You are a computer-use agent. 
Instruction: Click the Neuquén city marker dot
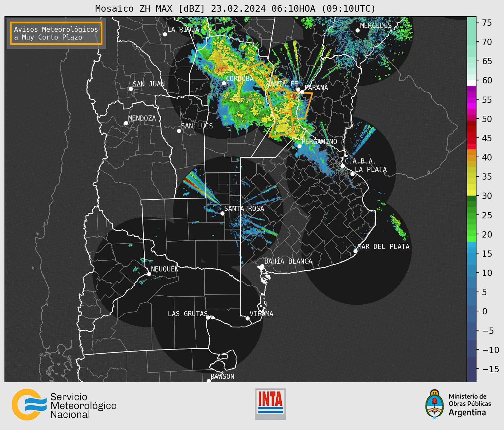(149, 274)
